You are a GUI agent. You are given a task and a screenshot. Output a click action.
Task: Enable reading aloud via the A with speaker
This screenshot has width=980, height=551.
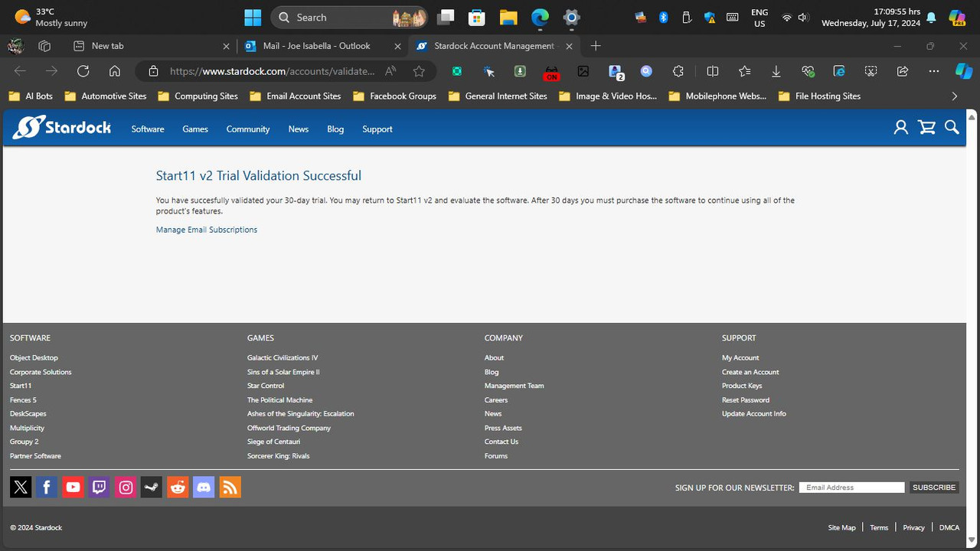390,71
